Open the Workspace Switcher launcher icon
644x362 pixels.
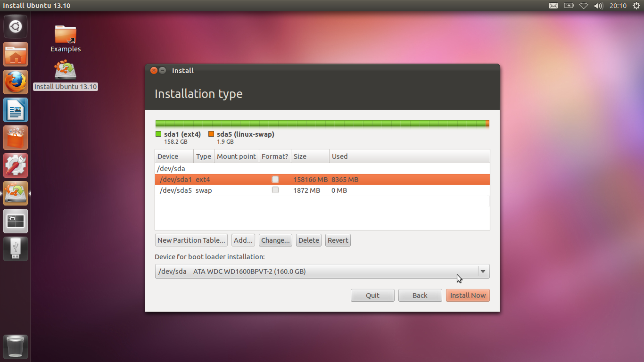16,221
